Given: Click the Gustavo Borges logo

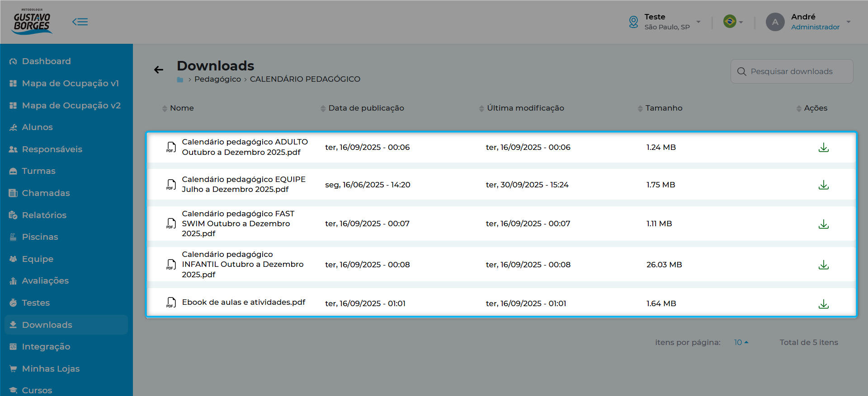Looking at the screenshot, I should tap(33, 21).
